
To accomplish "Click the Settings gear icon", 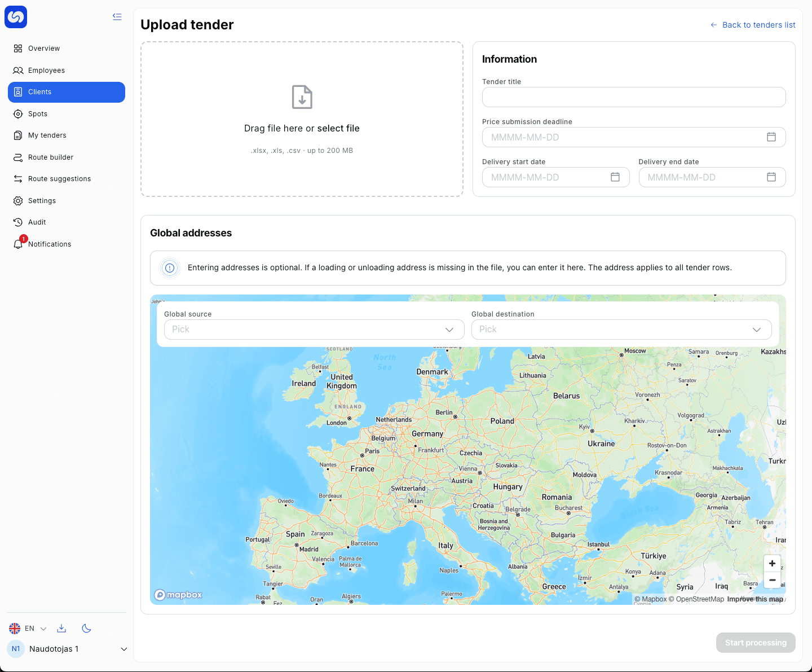I will pyautogui.click(x=18, y=201).
